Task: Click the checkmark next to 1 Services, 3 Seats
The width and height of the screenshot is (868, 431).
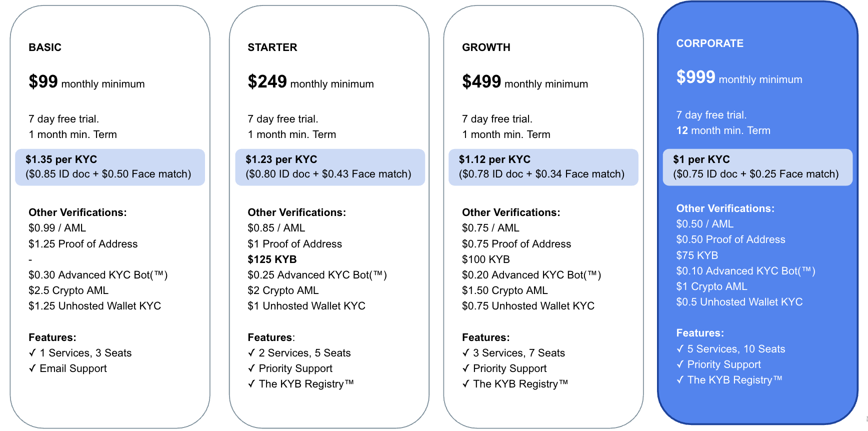Action: coord(32,353)
